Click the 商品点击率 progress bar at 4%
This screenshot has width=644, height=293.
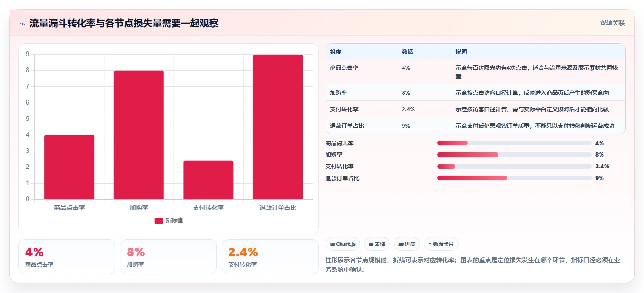click(514, 143)
